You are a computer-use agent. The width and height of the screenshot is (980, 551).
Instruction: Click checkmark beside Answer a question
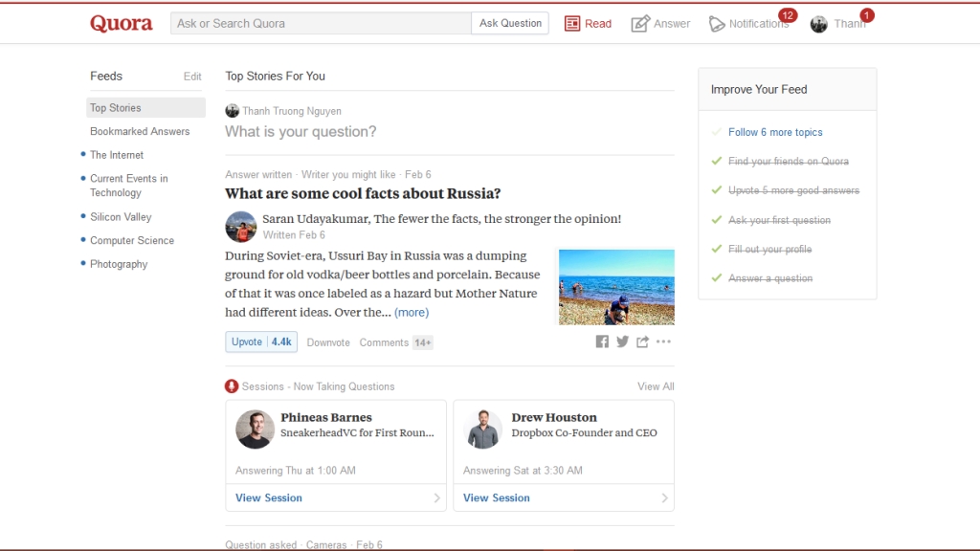[716, 277]
